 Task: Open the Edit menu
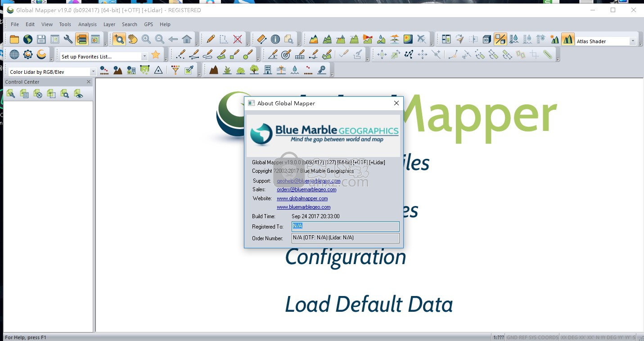(x=30, y=24)
